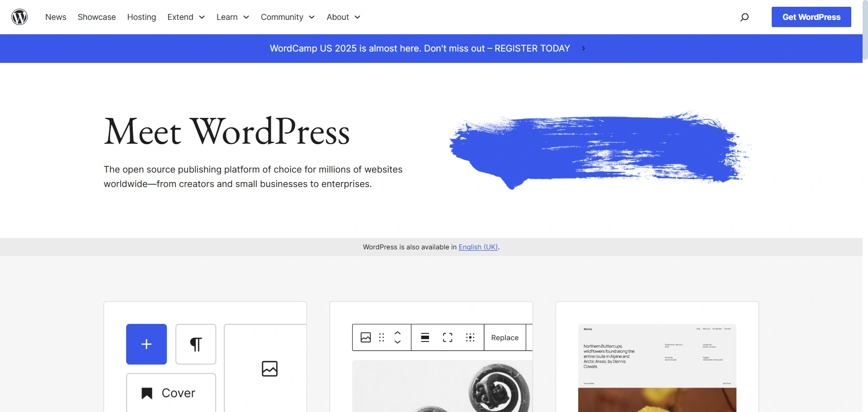Click the open source publishing platform paragraph
This screenshot has height=412, width=868.
coord(253,177)
